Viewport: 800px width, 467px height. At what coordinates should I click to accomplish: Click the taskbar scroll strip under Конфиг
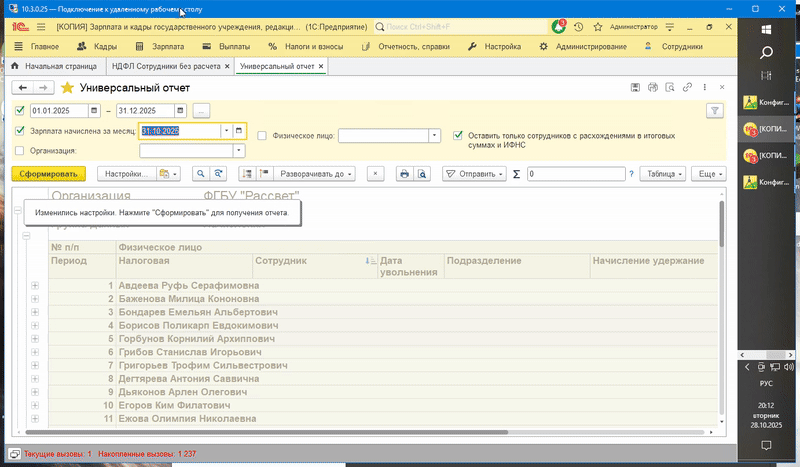pyautogui.click(x=766, y=355)
